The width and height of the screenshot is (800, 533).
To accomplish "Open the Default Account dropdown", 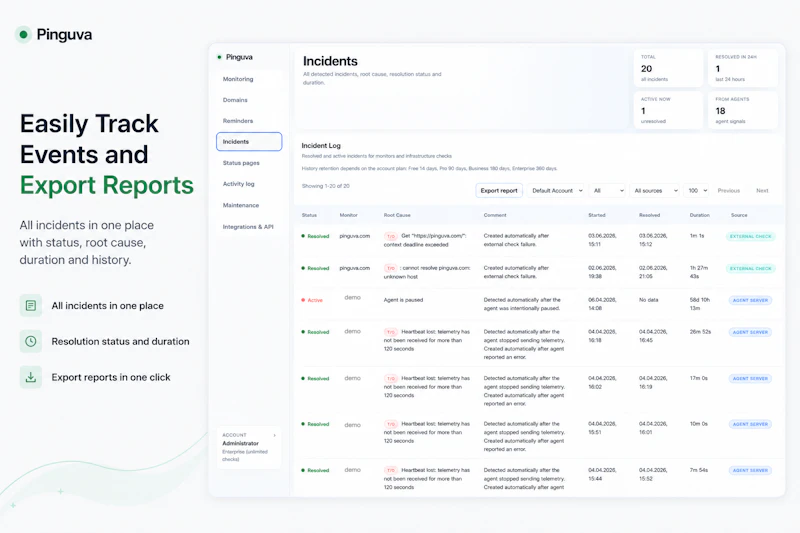I will (x=557, y=191).
